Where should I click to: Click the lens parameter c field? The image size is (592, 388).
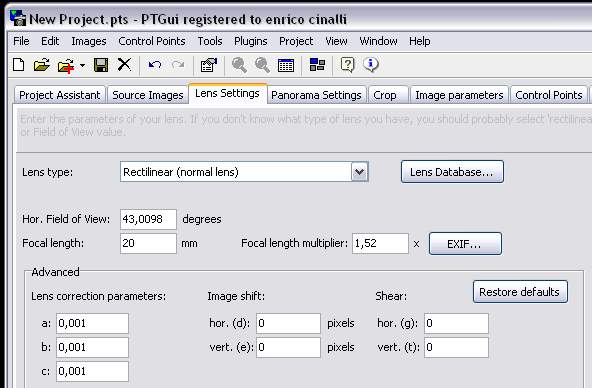[x=92, y=371]
